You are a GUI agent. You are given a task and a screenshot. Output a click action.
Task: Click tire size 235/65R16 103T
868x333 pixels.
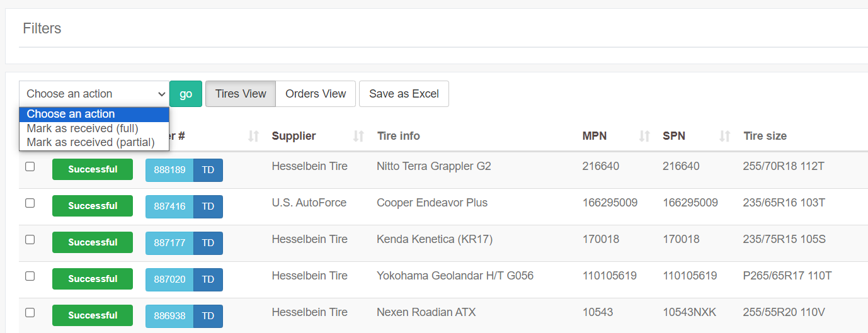click(784, 203)
